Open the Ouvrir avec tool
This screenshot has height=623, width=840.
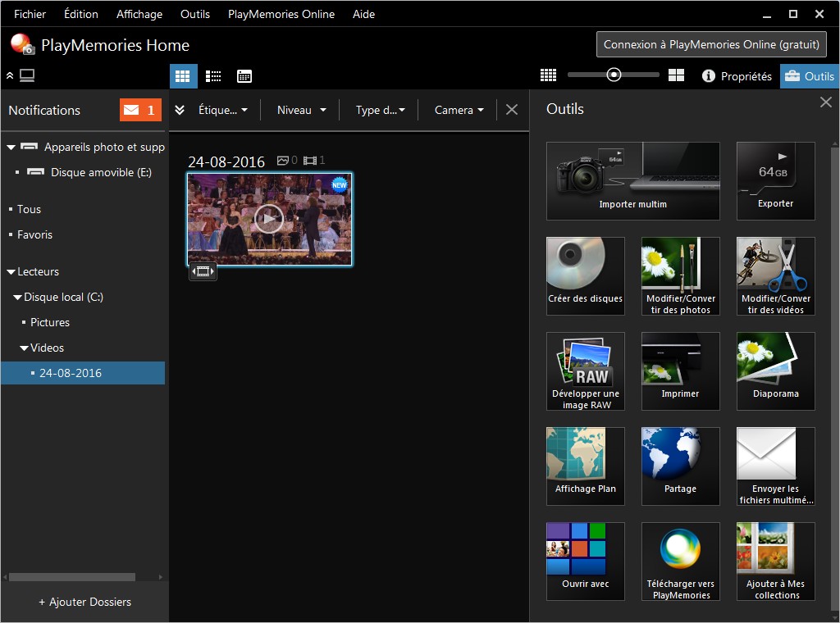tap(585, 562)
